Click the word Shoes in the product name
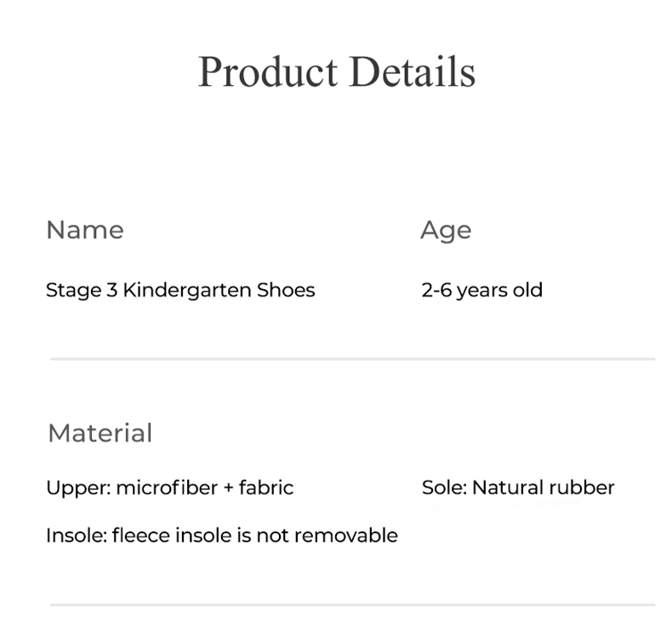Screen dimensions: 672x626 pyautogui.click(x=286, y=290)
